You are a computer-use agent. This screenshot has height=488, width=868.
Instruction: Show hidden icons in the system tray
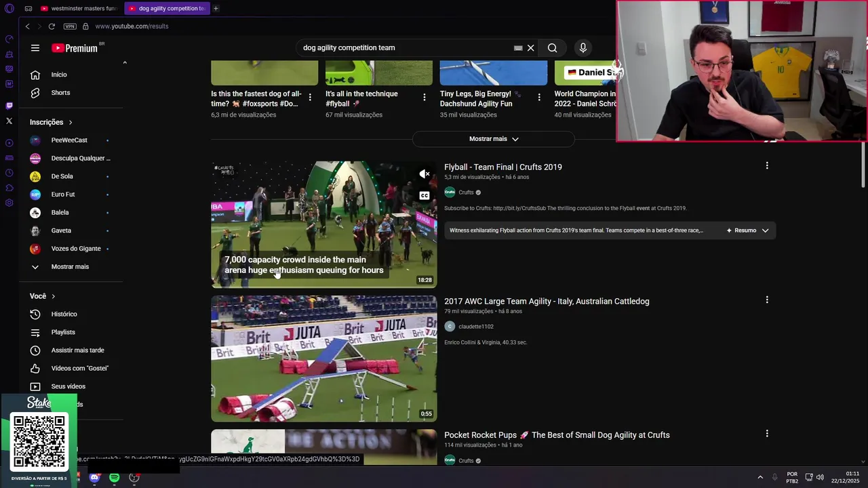pyautogui.click(x=760, y=478)
